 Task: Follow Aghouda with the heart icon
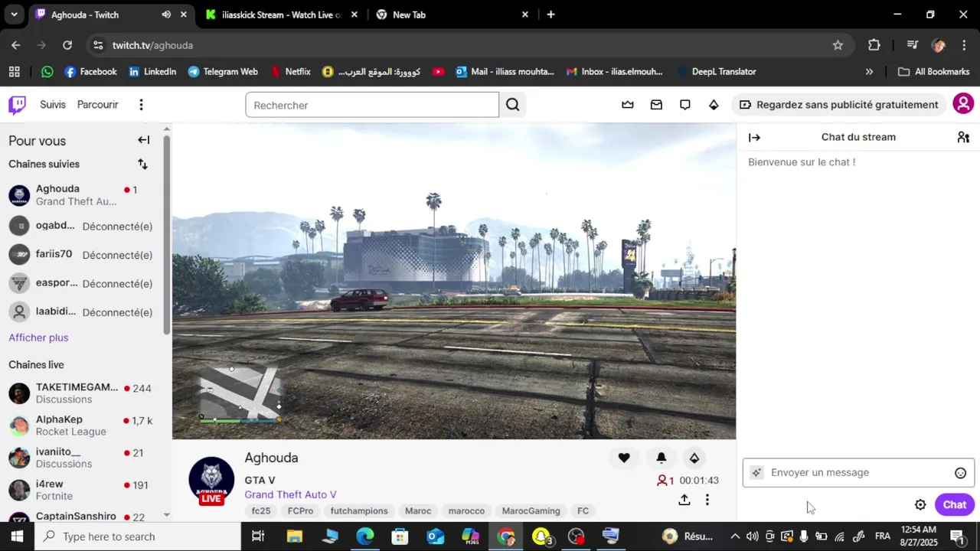(x=624, y=458)
